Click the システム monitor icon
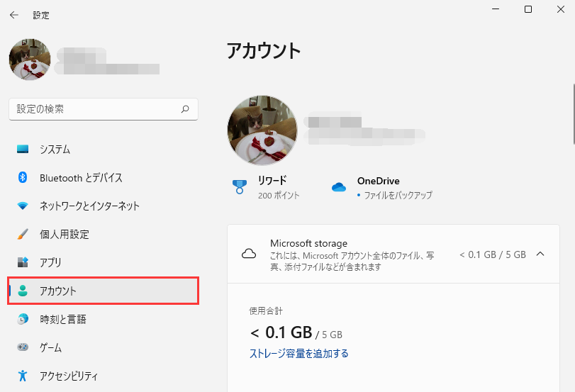The width and height of the screenshot is (575, 392). [23, 150]
